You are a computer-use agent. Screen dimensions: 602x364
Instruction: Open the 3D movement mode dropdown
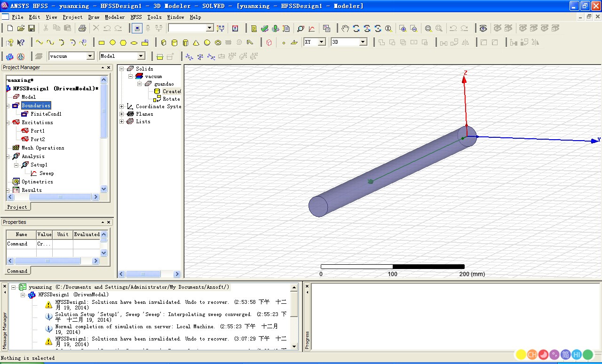pos(363,42)
